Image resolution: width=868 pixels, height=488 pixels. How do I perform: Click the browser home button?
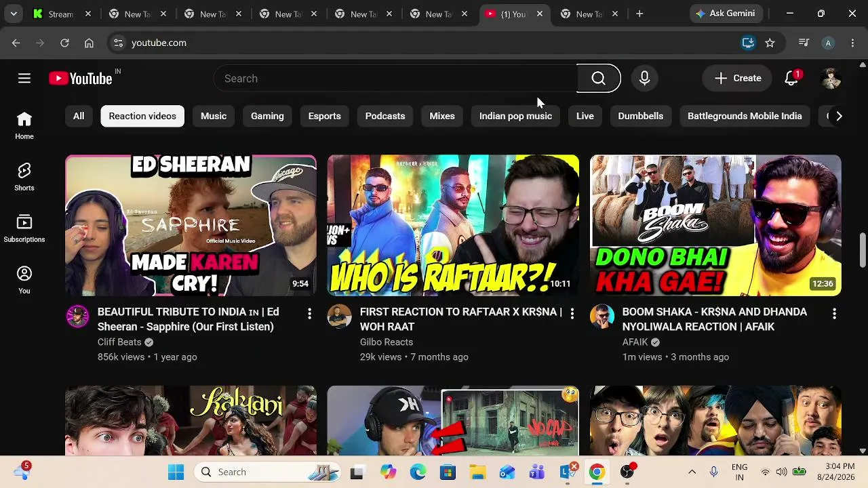[89, 43]
